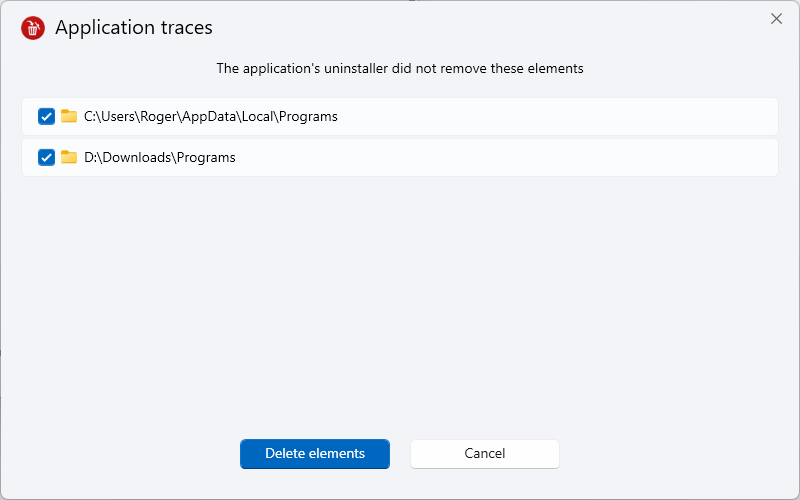Image resolution: width=800 pixels, height=500 pixels.
Task: Click the uninstaller did not remove message
Action: 400,68
